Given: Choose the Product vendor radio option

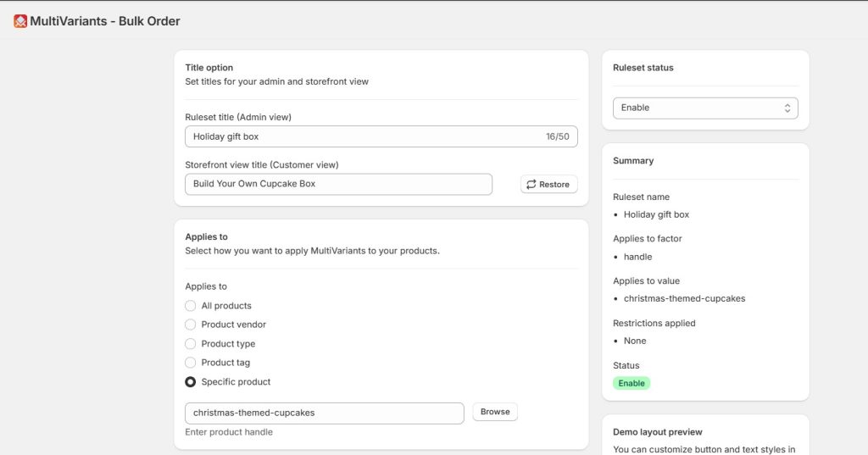Looking at the screenshot, I should click(191, 325).
